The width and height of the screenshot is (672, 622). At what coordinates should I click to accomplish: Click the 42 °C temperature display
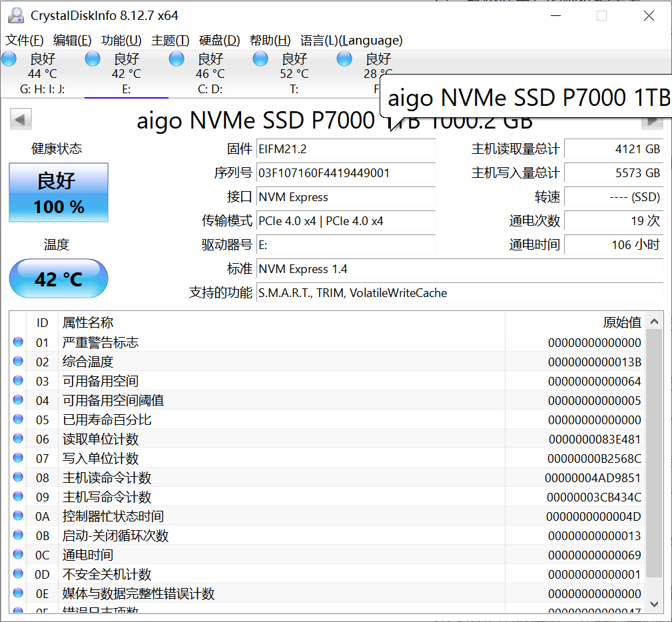pos(58,279)
